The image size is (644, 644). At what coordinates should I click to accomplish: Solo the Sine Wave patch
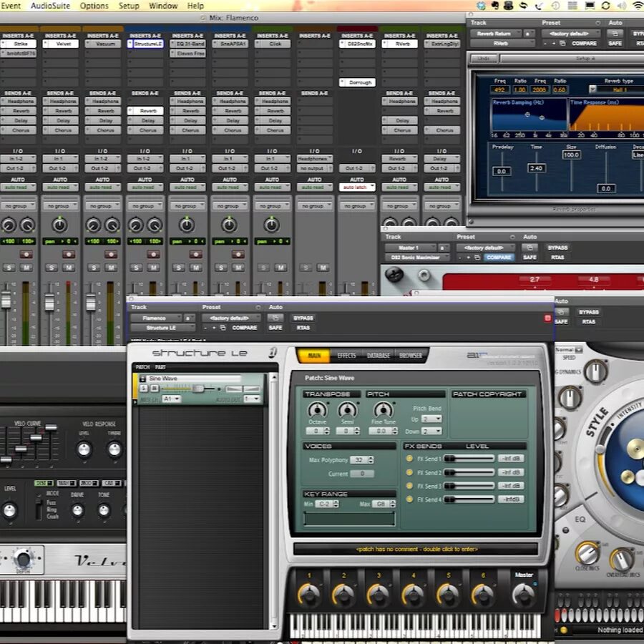point(143,388)
